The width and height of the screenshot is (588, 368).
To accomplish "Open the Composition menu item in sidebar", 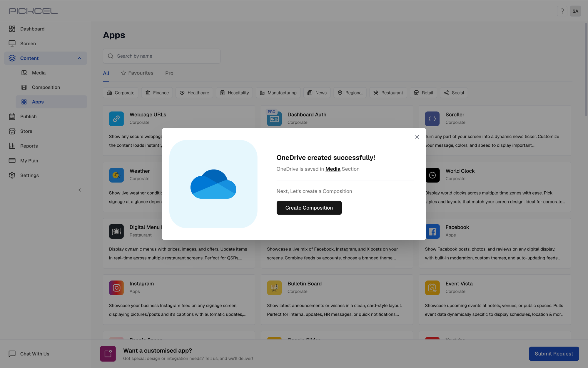I will [51, 87].
